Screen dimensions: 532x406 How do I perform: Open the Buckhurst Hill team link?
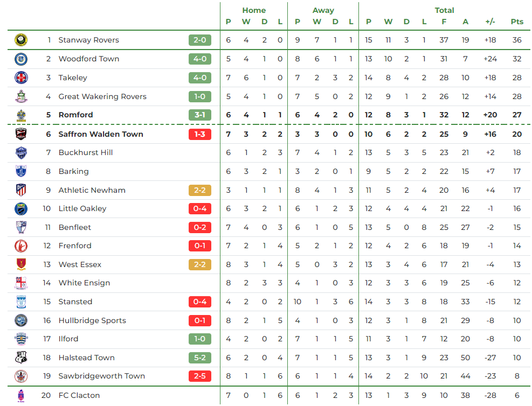click(86, 152)
